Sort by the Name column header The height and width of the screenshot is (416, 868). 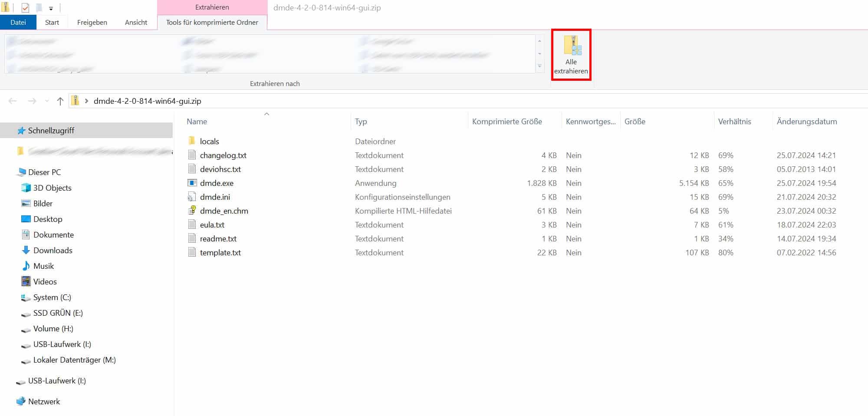[197, 122]
